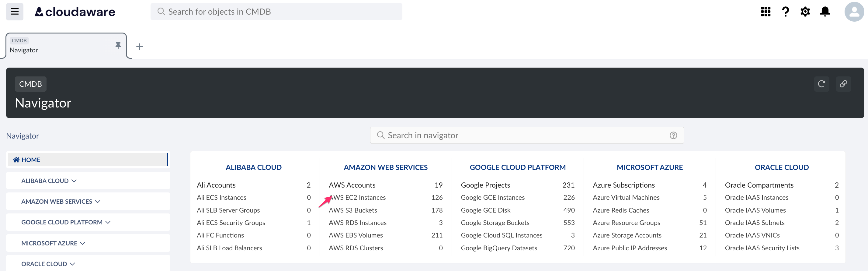Screen dimensions: 868x271
Task: Focus the CMDB object search box
Action: 276,12
